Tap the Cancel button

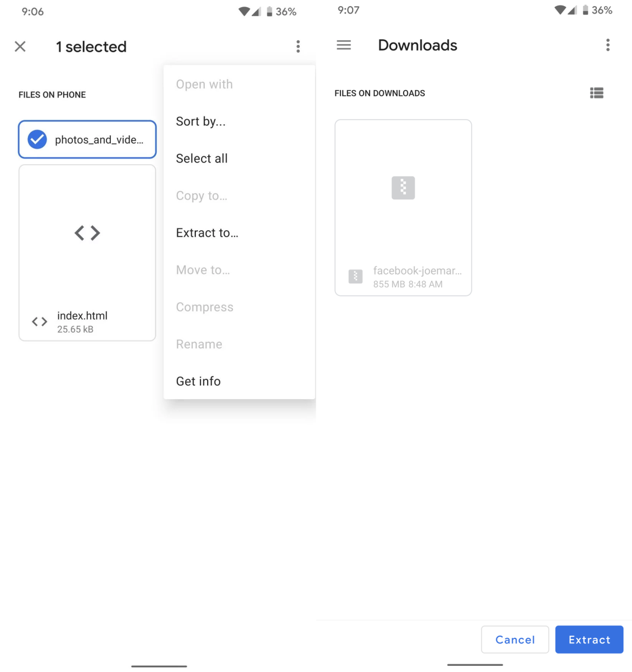515,640
